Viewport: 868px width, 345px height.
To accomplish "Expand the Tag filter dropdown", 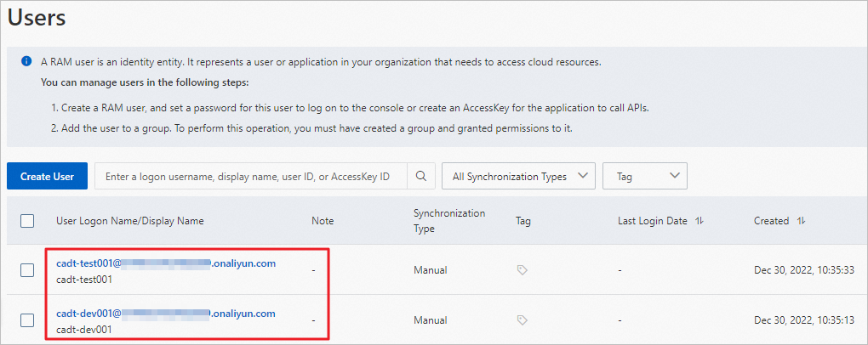I will 644,177.
